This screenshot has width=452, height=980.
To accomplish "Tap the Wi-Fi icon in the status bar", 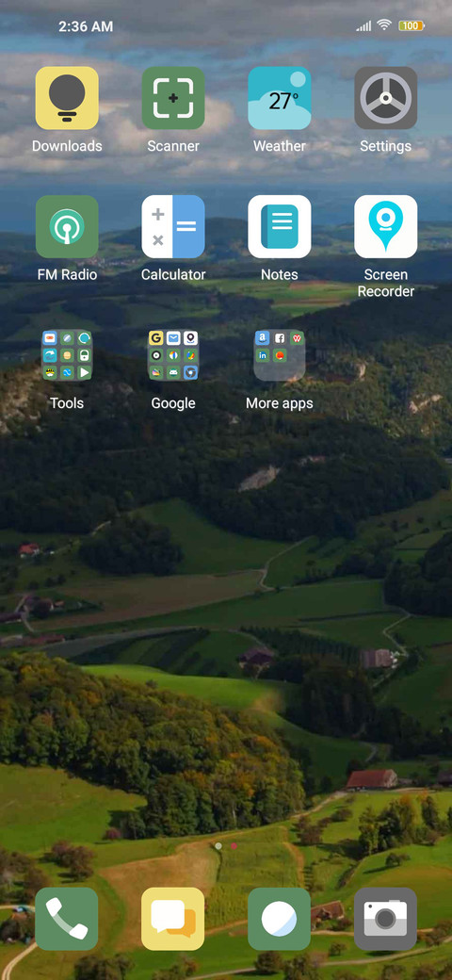I will click(384, 25).
